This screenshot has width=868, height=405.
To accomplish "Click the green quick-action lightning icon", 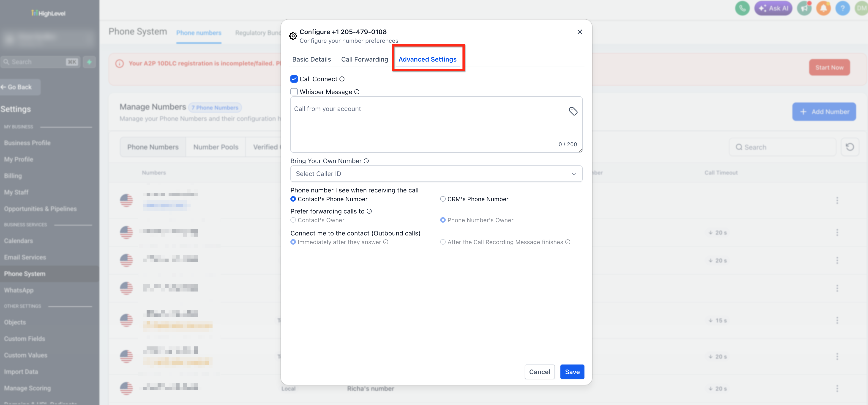I will click(x=89, y=62).
